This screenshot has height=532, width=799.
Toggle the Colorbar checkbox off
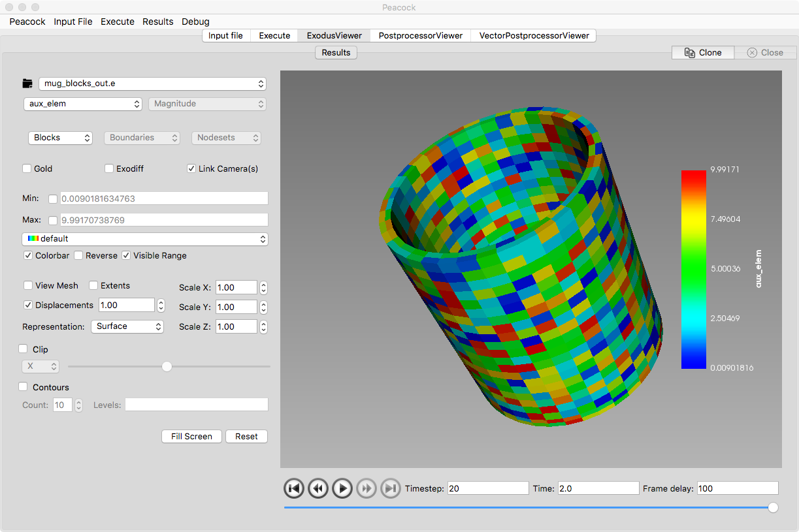28,256
